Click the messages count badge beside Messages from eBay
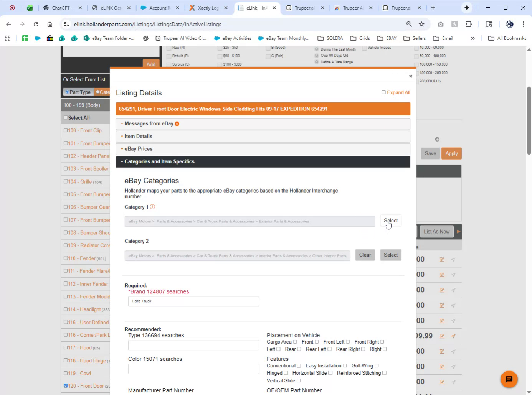Viewport: 532px width, 395px height. pos(177,124)
